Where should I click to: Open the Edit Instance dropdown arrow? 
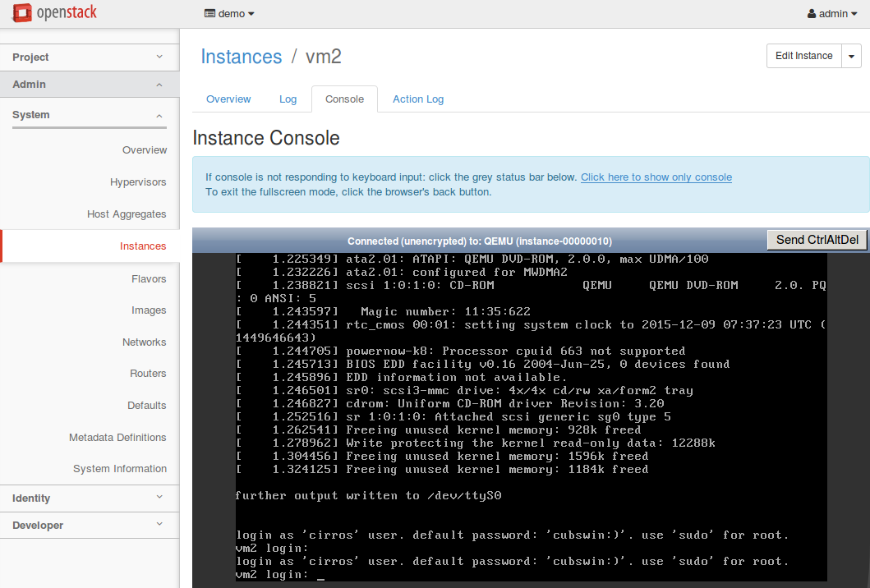click(x=851, y=56)
